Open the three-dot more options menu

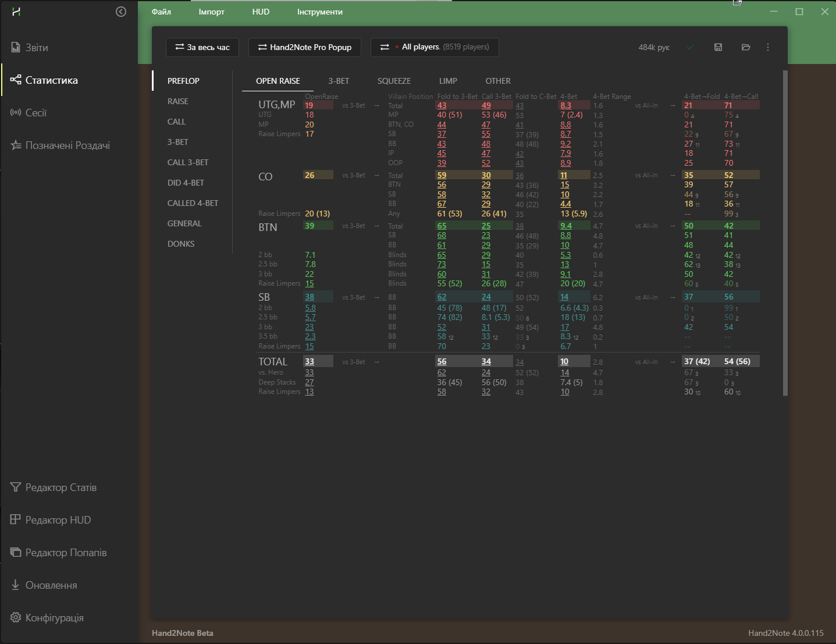[x=768, y=47]
